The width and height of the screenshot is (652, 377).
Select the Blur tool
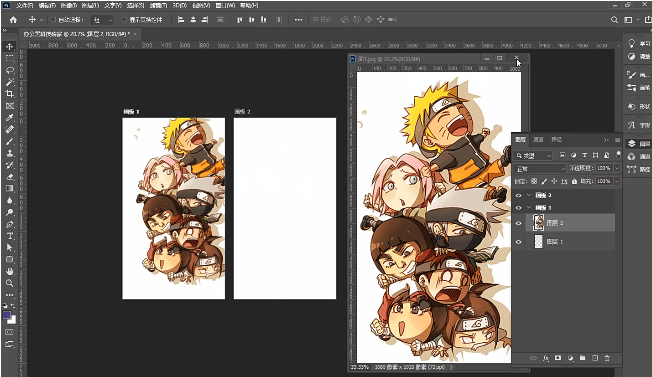click(10, 200)
